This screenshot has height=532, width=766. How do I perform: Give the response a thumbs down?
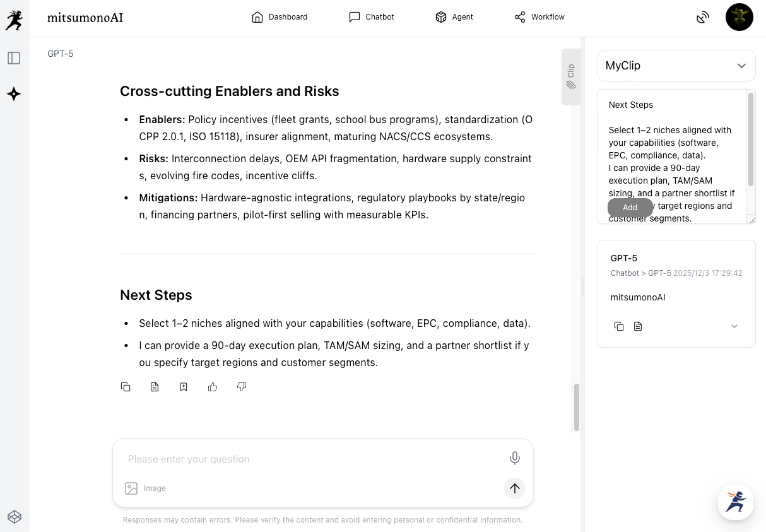click(x=242, y=387)
